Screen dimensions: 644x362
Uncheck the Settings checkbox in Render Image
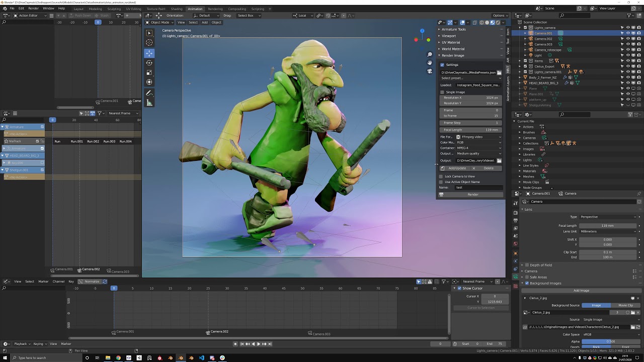point(442,65)
